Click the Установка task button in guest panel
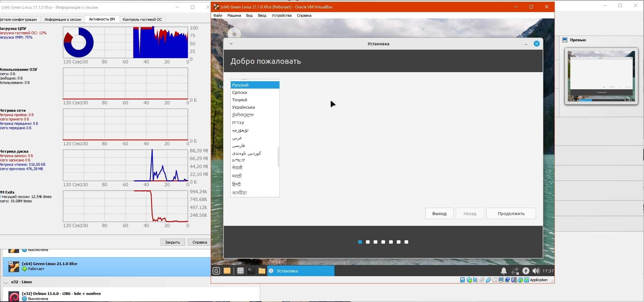Screen dimensions: 644x302 click(x=301, y=271)
